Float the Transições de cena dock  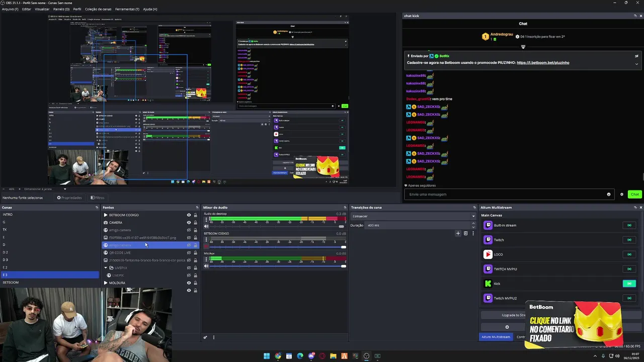[474, 208]
